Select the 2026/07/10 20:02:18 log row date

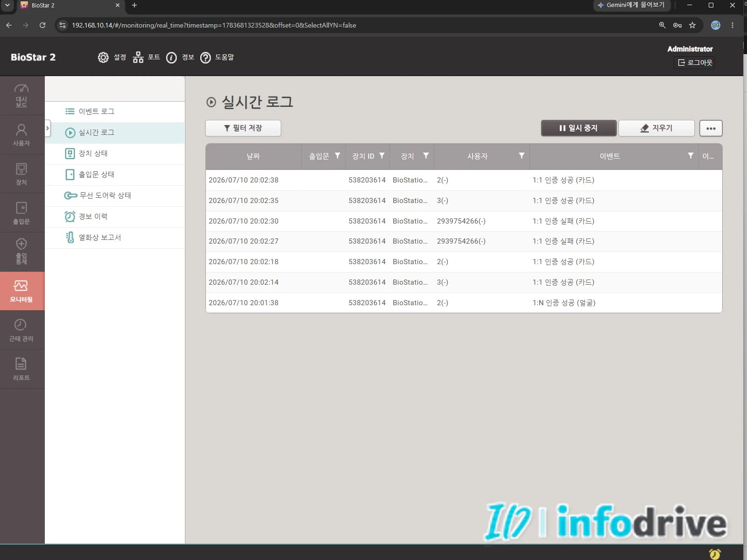click(244, 262)
